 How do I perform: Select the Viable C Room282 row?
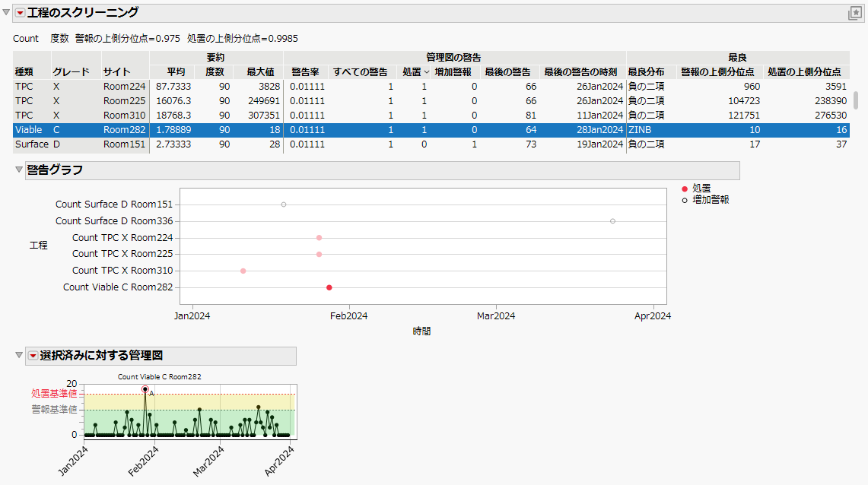431,129
